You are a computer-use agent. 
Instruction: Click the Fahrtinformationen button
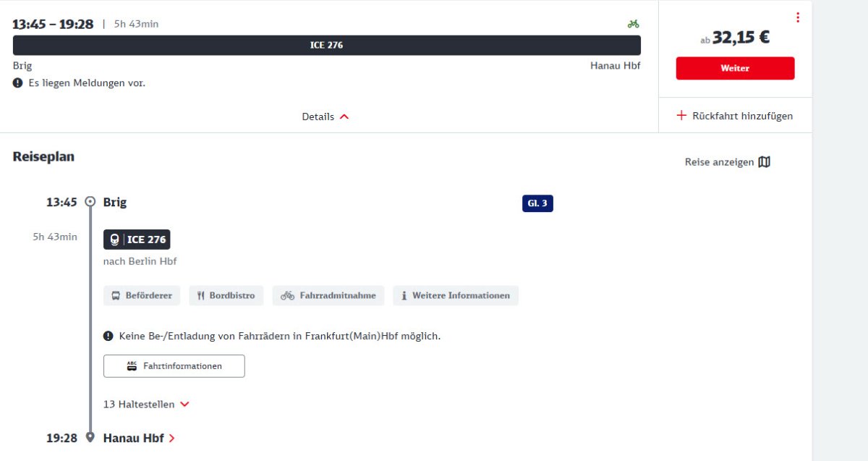pyautogui.click(x=174, y=366)
